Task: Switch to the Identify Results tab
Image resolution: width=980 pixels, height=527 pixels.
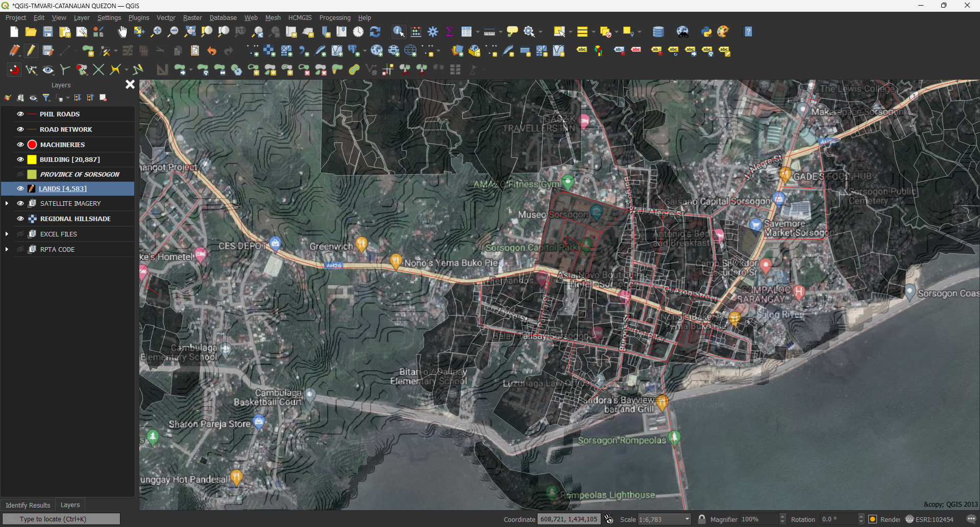Action: coord(28,505)
